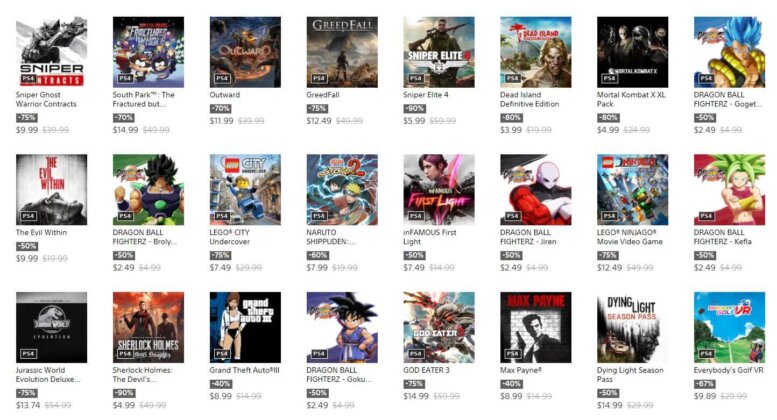This screenshot has width=777, height=420.
Task: Click the -90% discount badge under Sniper Elite 4
Action: 414,108
